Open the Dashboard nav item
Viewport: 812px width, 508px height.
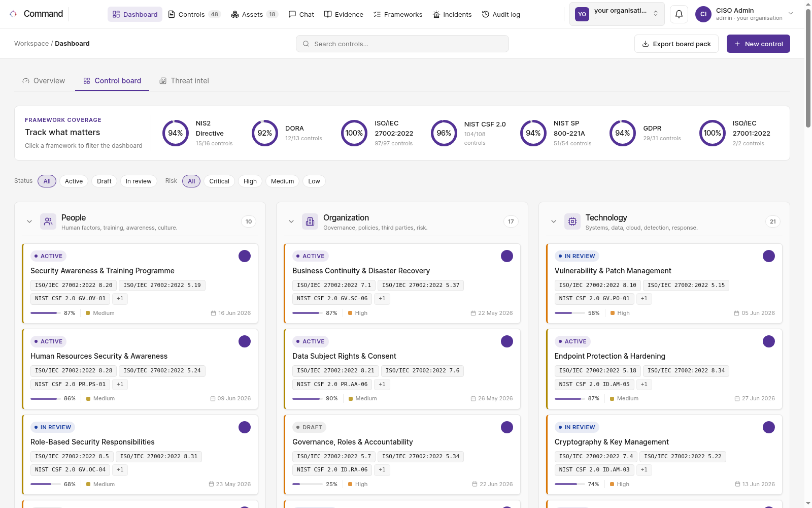(x=135, y=14)
